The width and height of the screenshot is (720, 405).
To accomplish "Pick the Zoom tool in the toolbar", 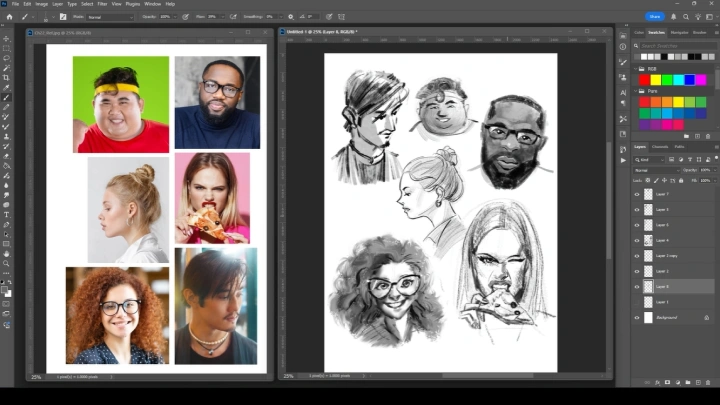I will pos(6,263).
